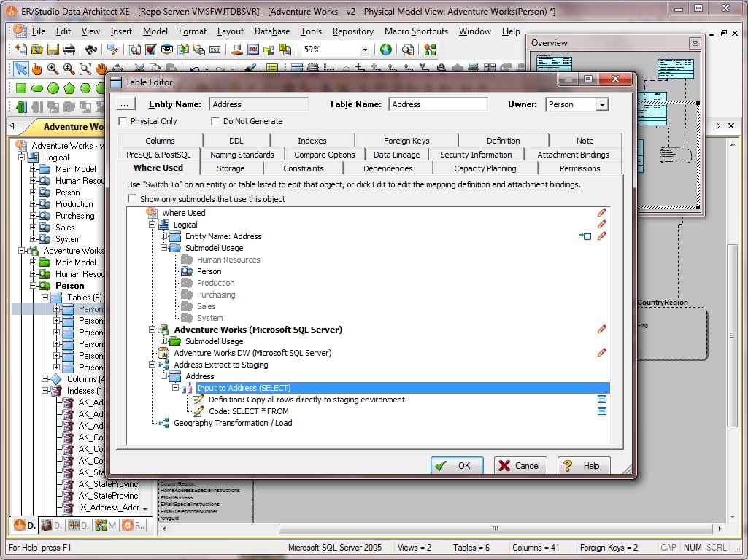
Task: Toggle the Do Not Generate checkbox
Action: coord(215,121)
